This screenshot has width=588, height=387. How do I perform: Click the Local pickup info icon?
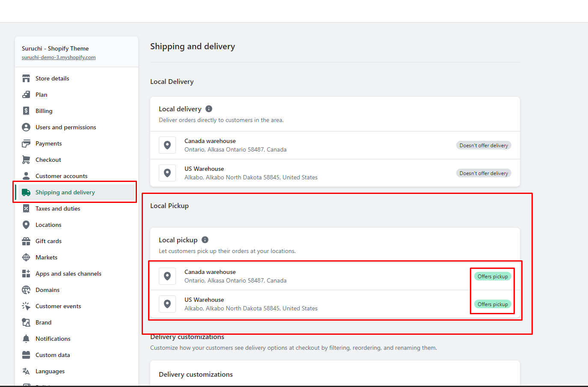pos(205,240)
